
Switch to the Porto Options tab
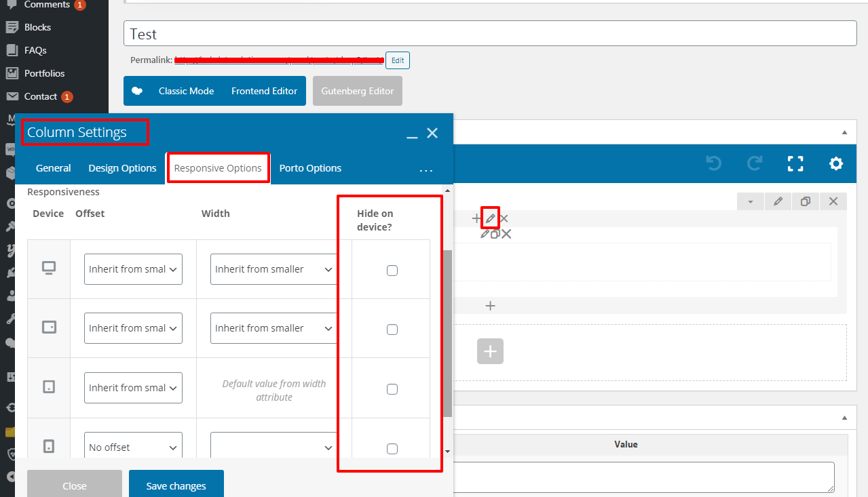click(310, 168)
